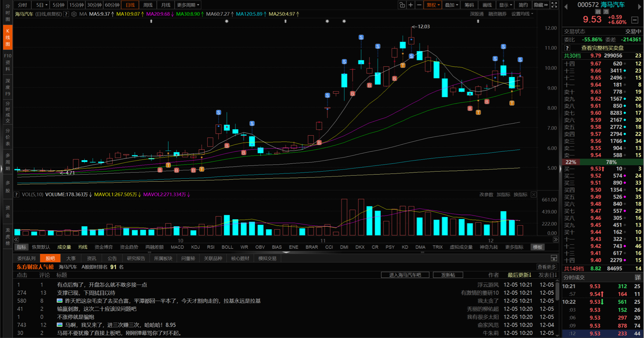Switch to 周线 weekly chart tab
Viewport: 644px width, 338px height.
coord(148,5)
